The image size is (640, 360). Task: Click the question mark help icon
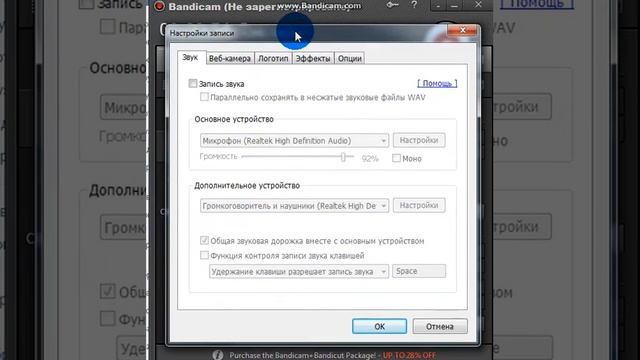[x=414, y=5]
